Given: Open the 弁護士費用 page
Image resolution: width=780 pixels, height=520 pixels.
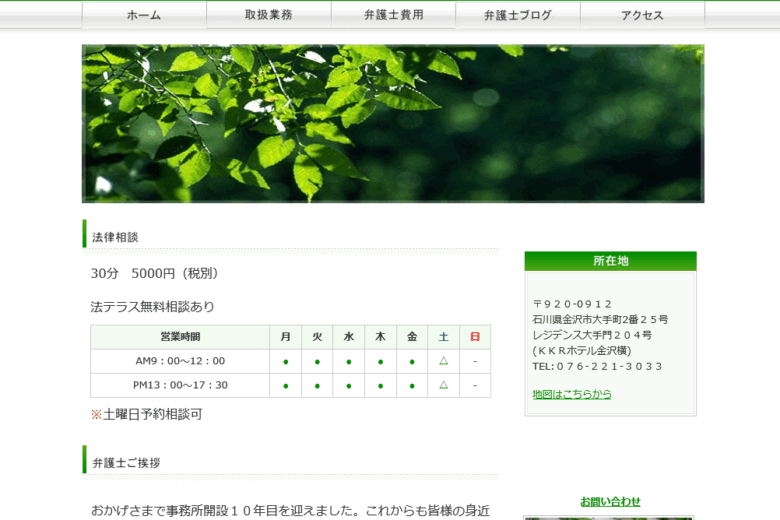Looking at the screenshot, I should click(x=393, y=15).
